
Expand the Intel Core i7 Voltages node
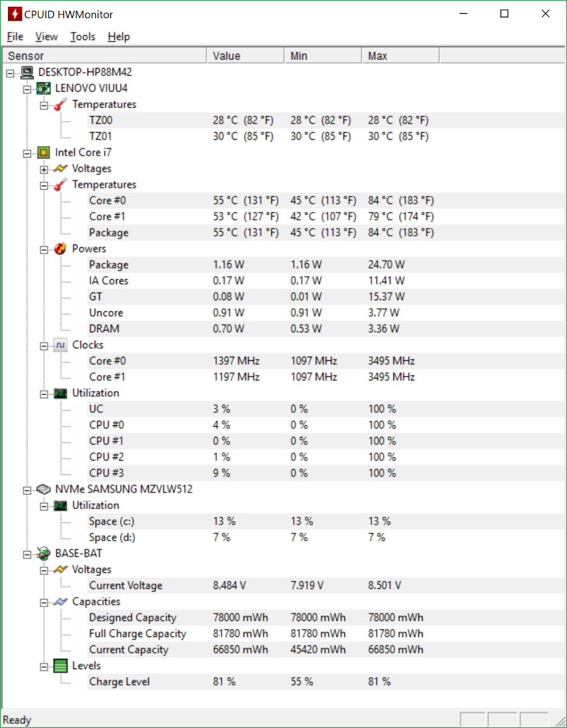[x=44, y=169]
